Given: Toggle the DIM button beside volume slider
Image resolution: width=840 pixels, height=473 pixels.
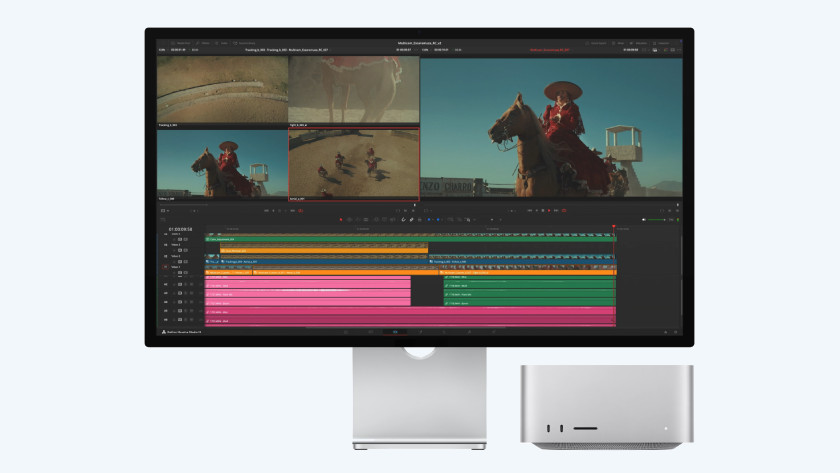Looking at the screenshot, I should point(671,220).
